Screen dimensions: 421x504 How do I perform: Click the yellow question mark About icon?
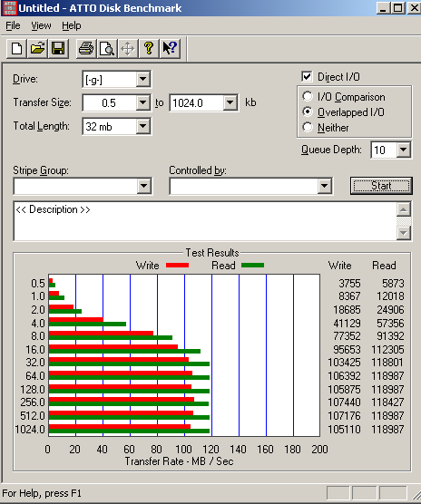[149, 49]
